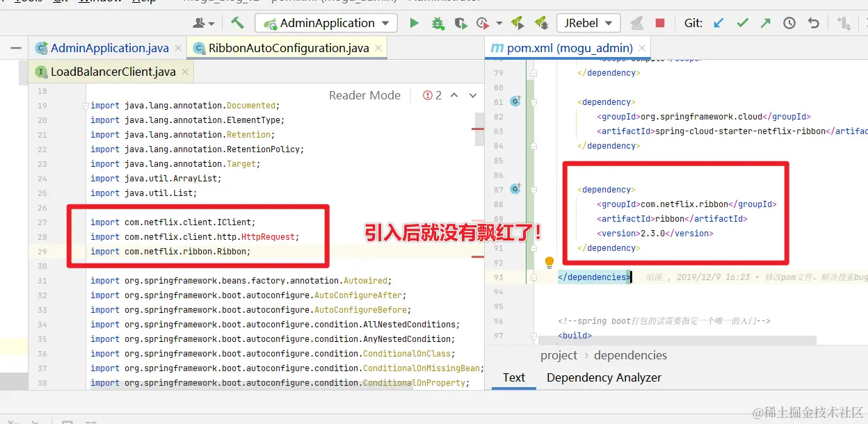The image size is (868, 424).
Task: Debug with JRebel rocket-bug icon
Action: (540, 23)
